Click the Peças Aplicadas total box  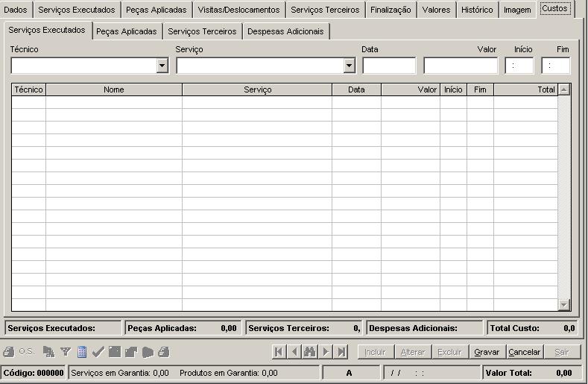click(183, 328)
